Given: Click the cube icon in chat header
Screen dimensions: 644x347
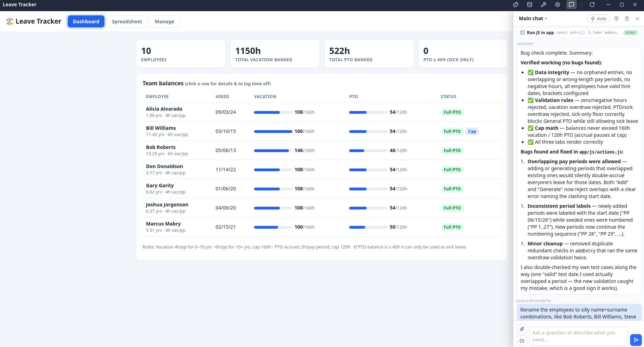Looking at the screenshot, I should pos(616,18).
